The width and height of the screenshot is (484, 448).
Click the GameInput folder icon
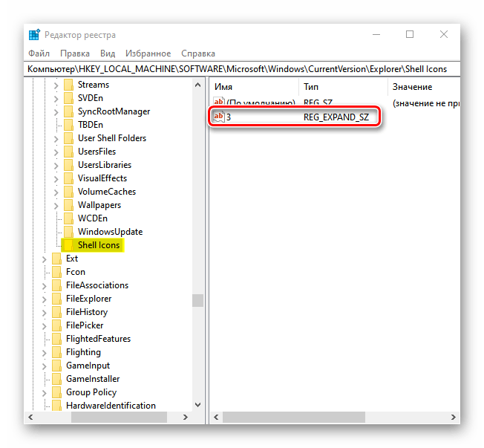point(57,366)
